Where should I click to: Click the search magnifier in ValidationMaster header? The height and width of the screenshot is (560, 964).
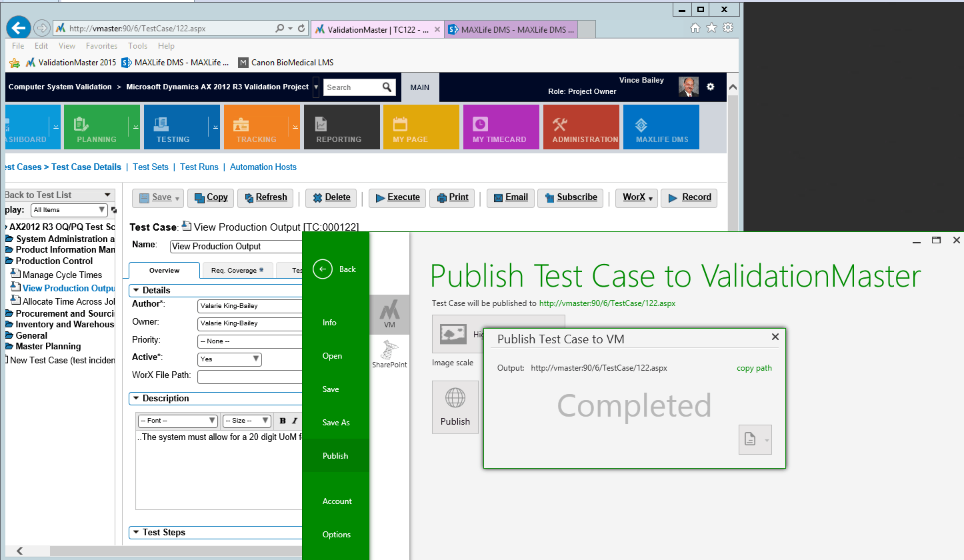(387, 87)
